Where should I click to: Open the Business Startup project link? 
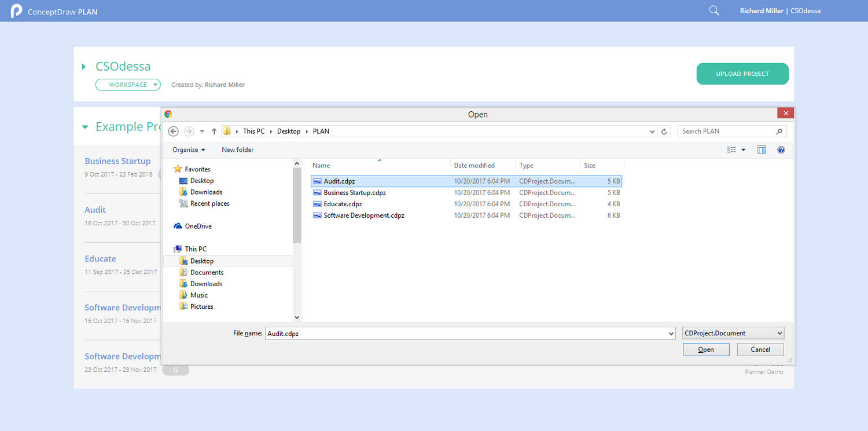[117, 161]
